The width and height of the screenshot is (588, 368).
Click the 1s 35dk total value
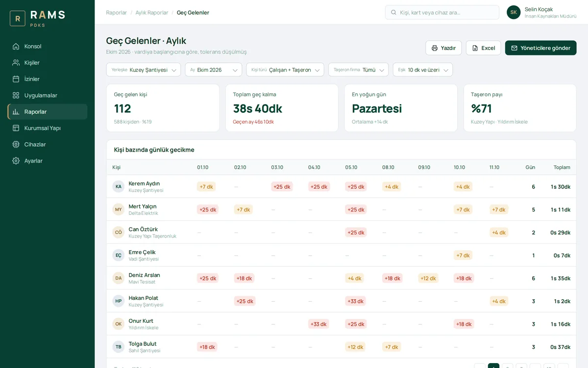point(561,278)
